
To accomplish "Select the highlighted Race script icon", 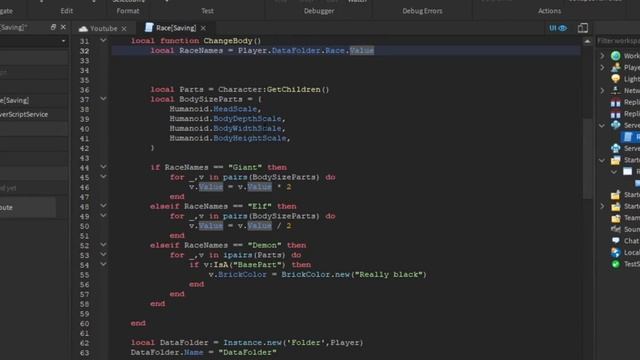I will click(628, 137).
